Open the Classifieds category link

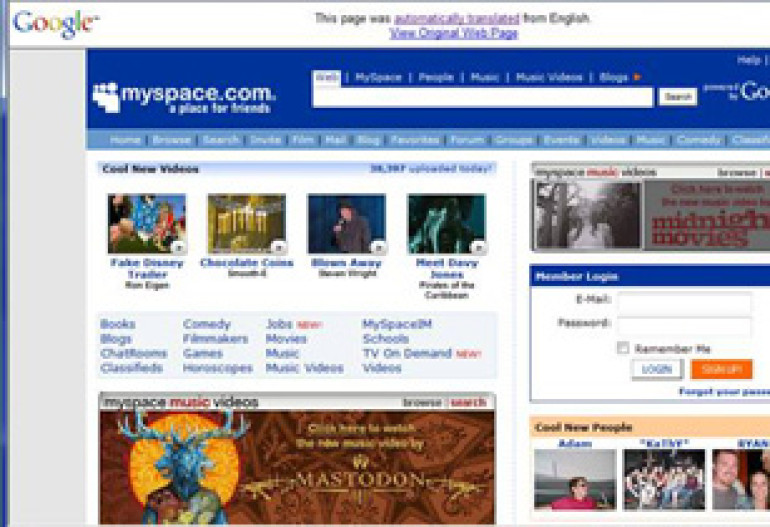tap(132, 368)
